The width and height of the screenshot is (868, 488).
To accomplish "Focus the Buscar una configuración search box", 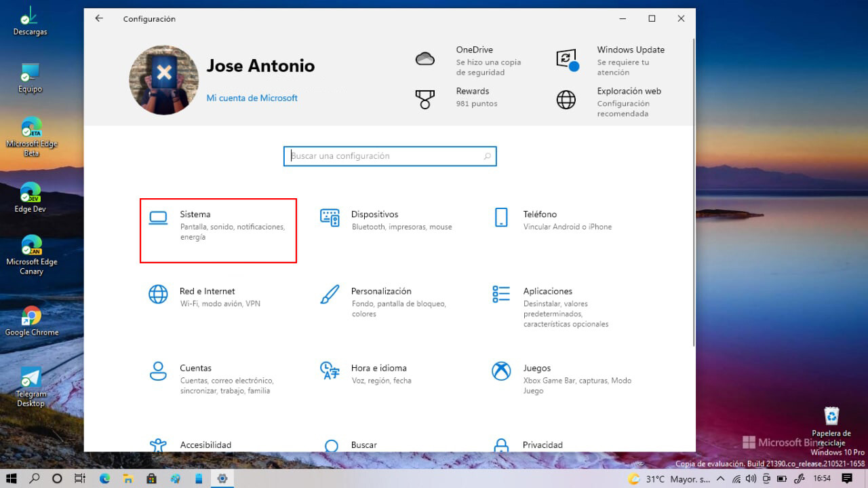I will pos(390,156).
